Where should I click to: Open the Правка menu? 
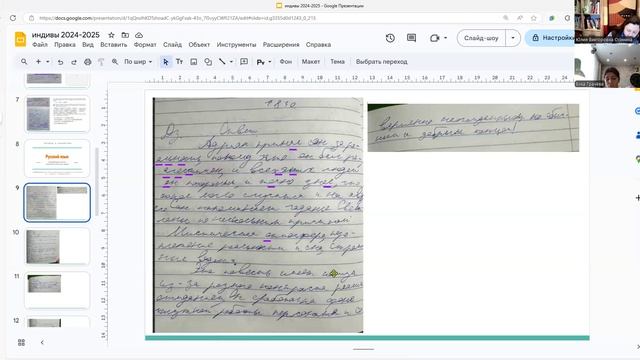coord(65,44)
